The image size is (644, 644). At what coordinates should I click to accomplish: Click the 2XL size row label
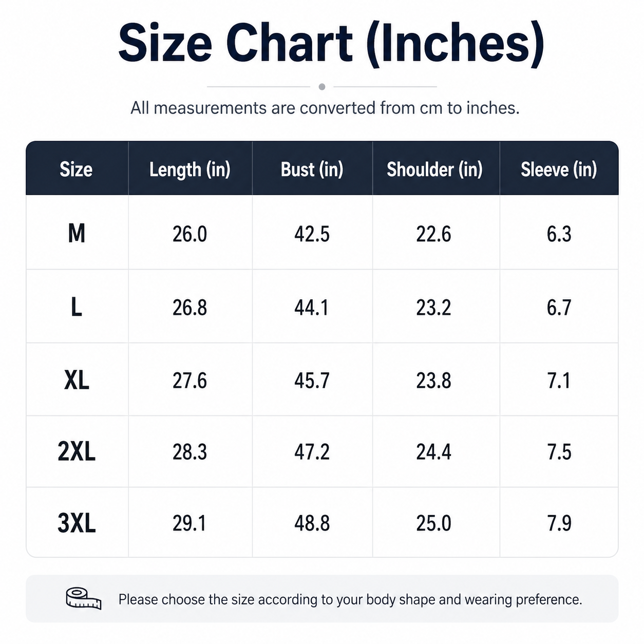pyautogui.click(x=77, y=452)
